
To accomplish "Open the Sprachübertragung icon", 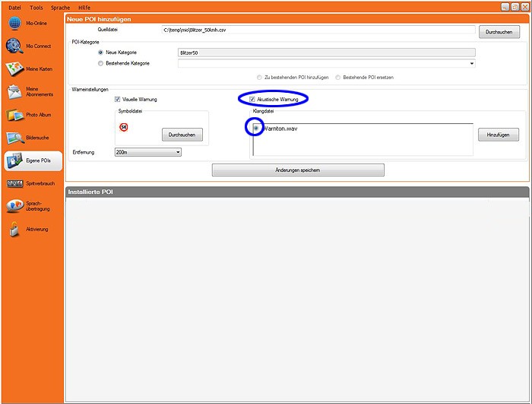I will pos(14,206).
